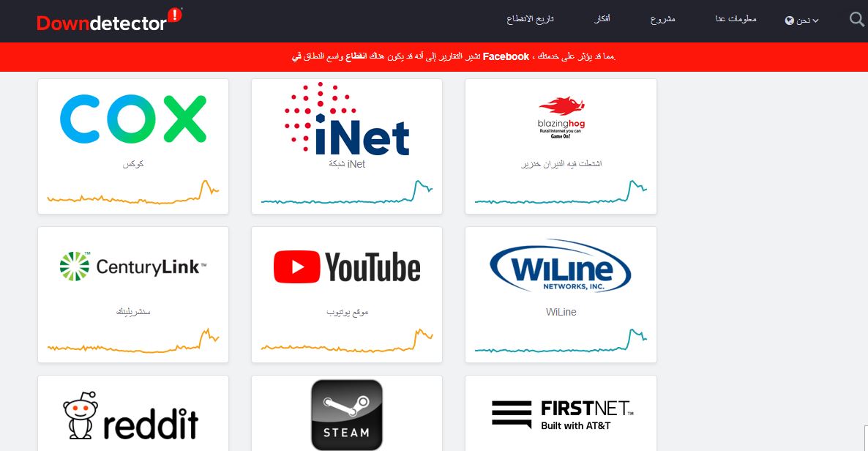Click the CenturyLink logo
Image resolution: width=868 pixels, height=451 pixels.
[133, 266]
